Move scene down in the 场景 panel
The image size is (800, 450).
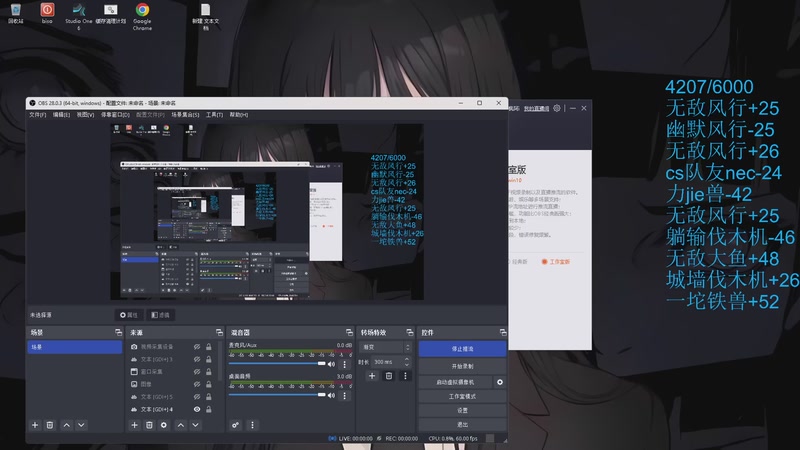point(81,425)
